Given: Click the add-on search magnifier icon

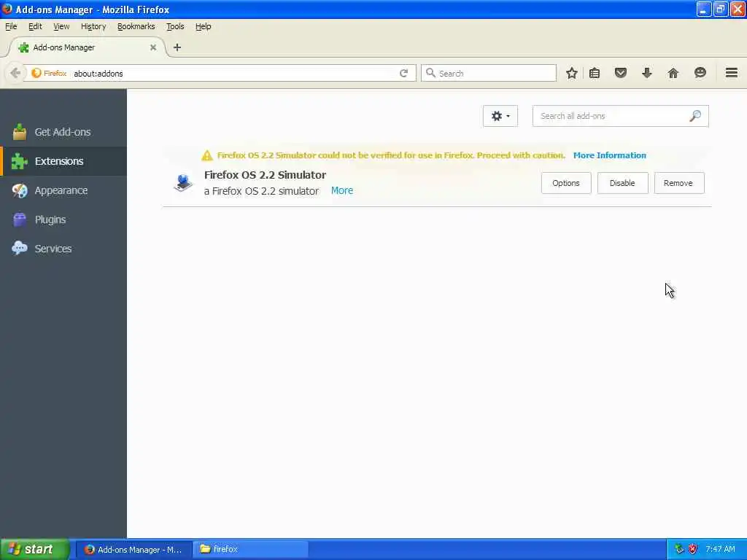Looking at the screenshot, I should [695, 116].
